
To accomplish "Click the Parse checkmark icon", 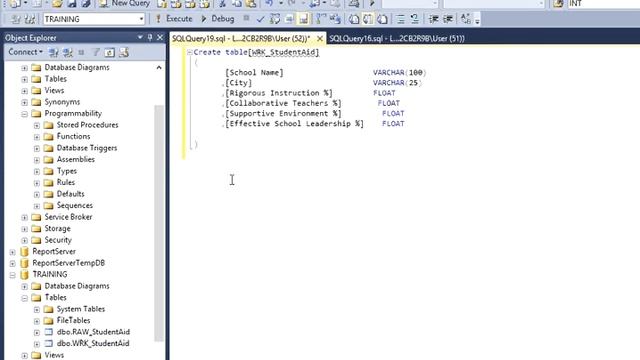I will click(x=260, y=19).
